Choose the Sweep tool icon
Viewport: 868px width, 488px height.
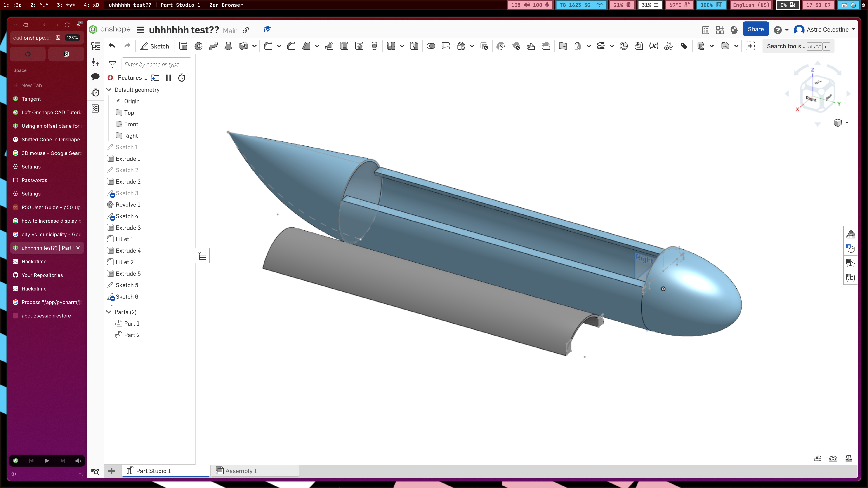(x=213, y=46)
